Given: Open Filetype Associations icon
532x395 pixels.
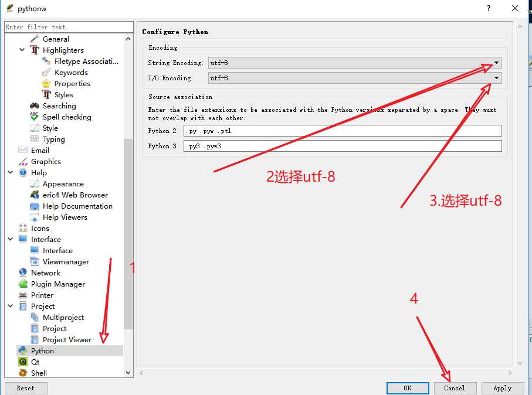Looking at the screenshot, I should pos(46,61).
